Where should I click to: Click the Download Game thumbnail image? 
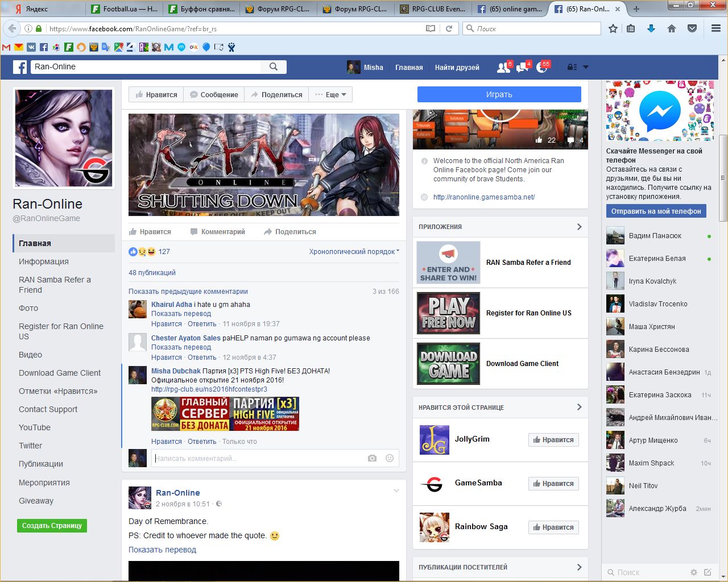[449, 364]
